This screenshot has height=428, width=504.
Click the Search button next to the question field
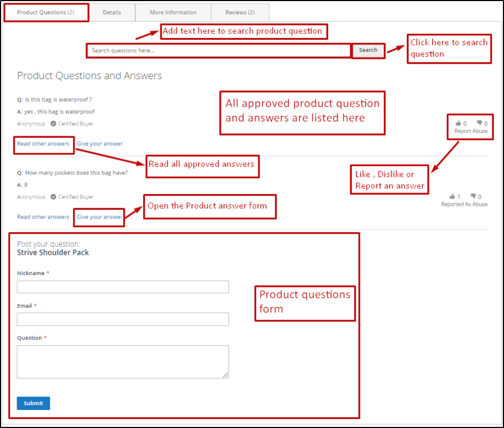pyautogui.click(x=368, y=50)
